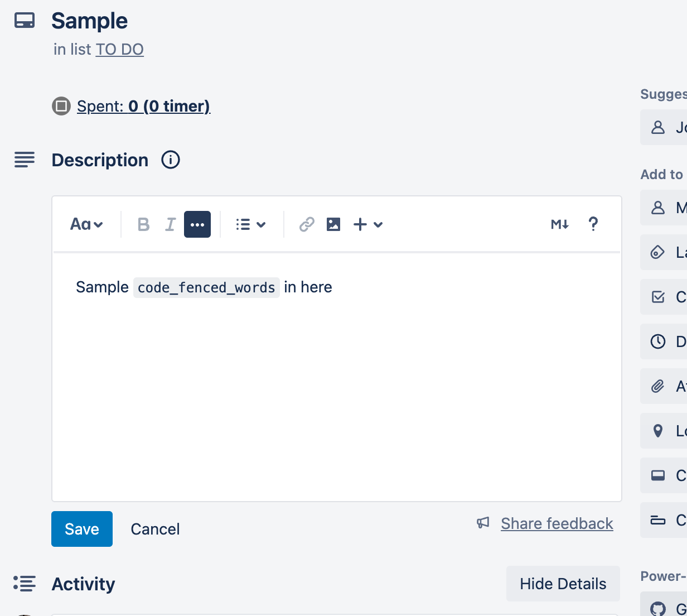Open the Share feedback link
687x616 pixels.
557,523
